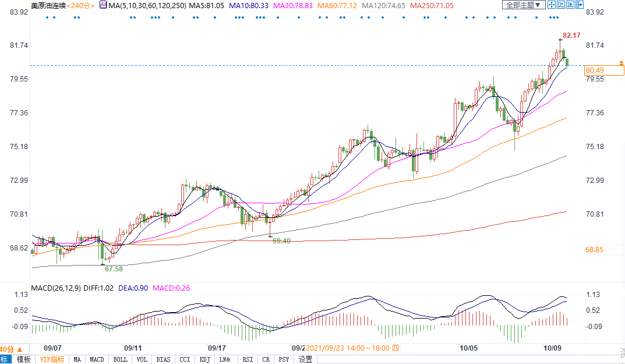Viewport: 625px width, 364px height.
Task: Open the VIP指标 tab
Action: coord(52,359)
